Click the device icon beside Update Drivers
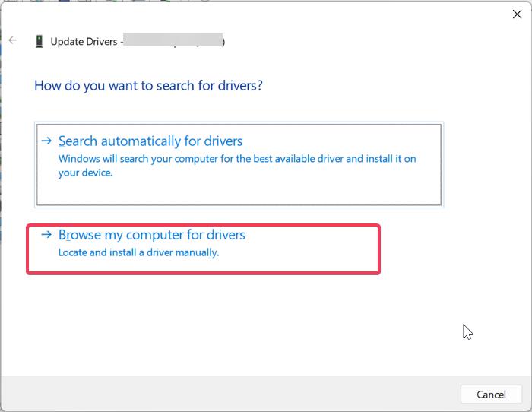This screenshot has width=532, height=412. click(x=39, y=42)
